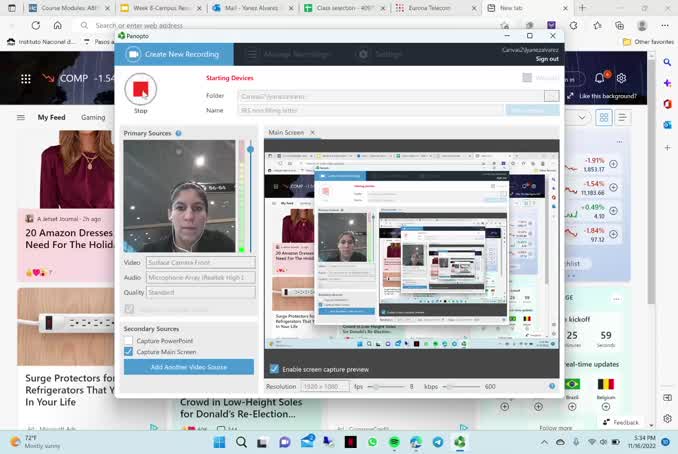The width and height of the screenshot is (678, 454).
Task: Expand the Resolution dropdown
Action: [x=325, y=386]
